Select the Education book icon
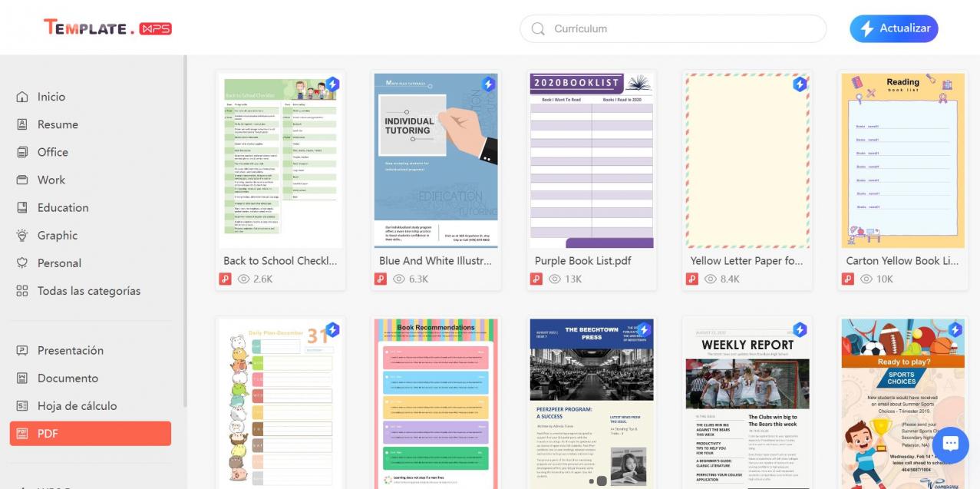Image resolution: width=980 pixels, height=489 pixels. tap(21, 207)
